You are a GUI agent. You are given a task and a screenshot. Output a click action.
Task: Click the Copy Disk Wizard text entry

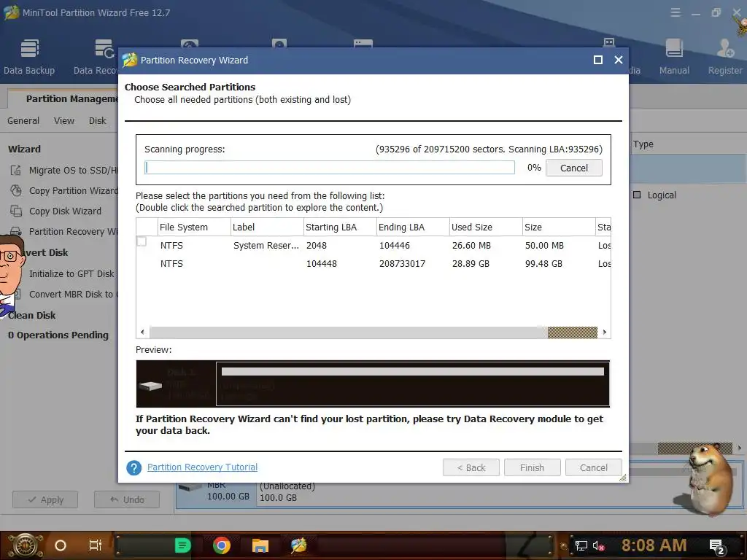click(65, 211)
